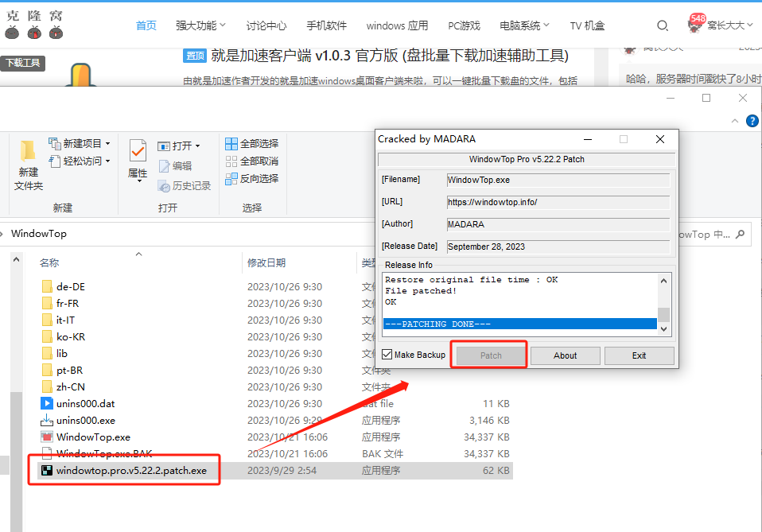762x532 pixels.
Task: Click the Patch button
Action: pos(491,355)
